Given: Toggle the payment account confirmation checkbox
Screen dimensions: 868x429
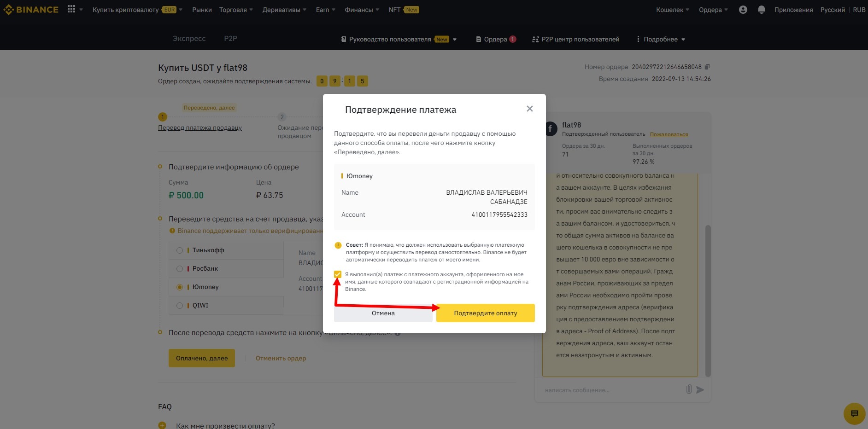Looking at the screenshot, I should [x=338, y=274].
